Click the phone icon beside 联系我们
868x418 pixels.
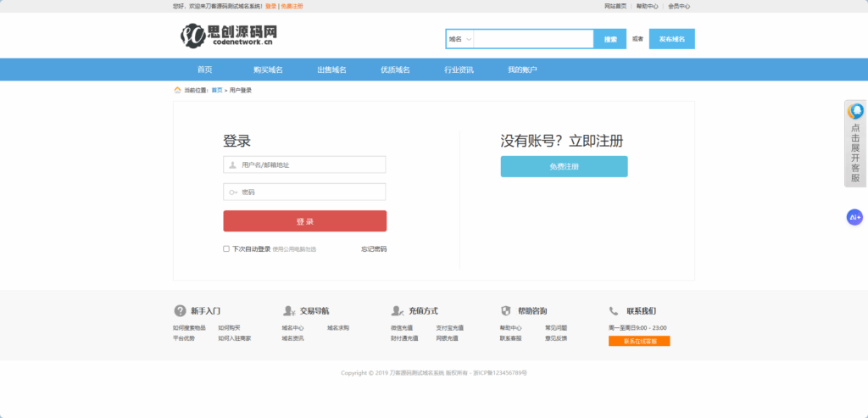614,311
